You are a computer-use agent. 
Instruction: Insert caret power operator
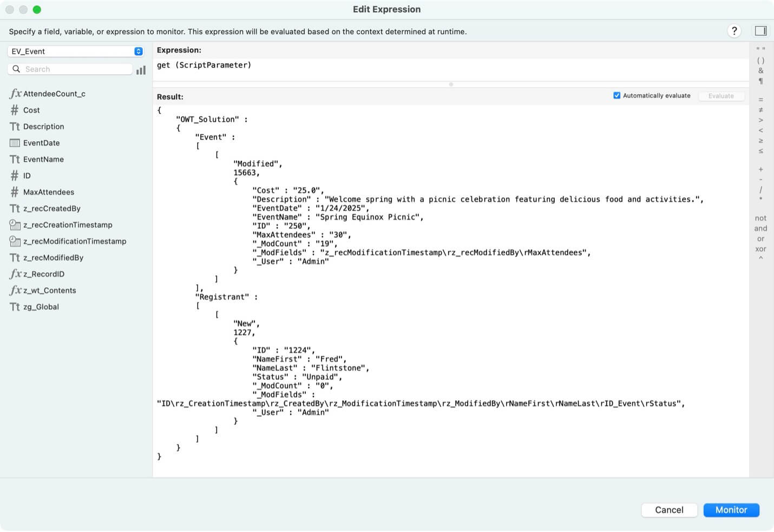tap(760, 258)
